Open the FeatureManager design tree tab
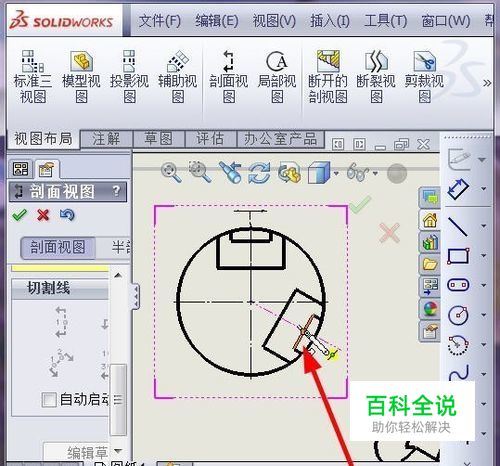This screenshot has width=500, height=466. [x=21, y=169]
